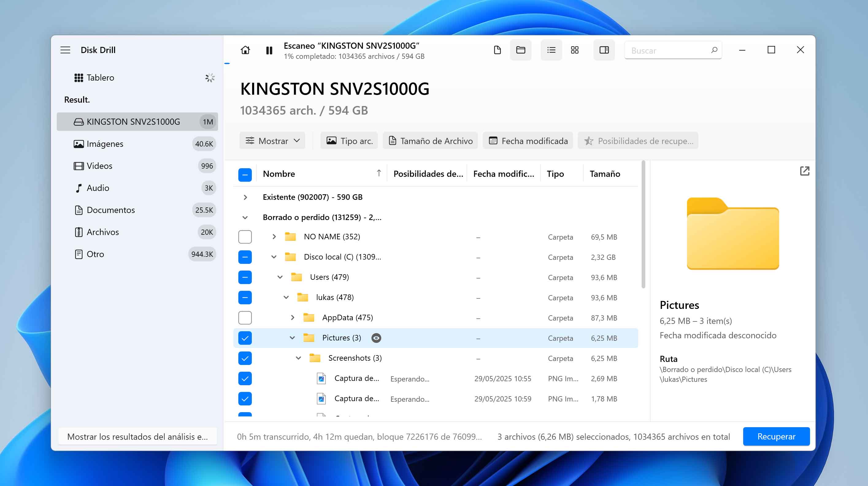Sort by Posibilidades de... column
Screen dimensions: 868x486
pyautogui.click(x=427, y=174)
